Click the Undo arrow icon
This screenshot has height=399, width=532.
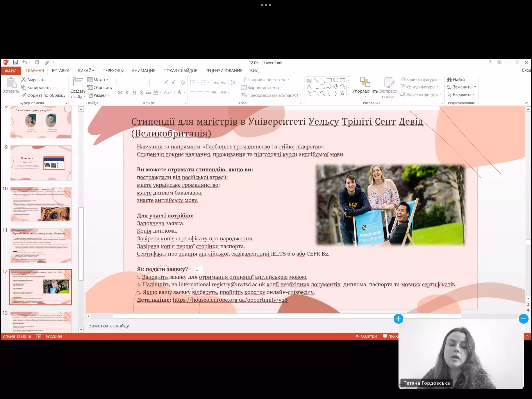pos(24,62)
